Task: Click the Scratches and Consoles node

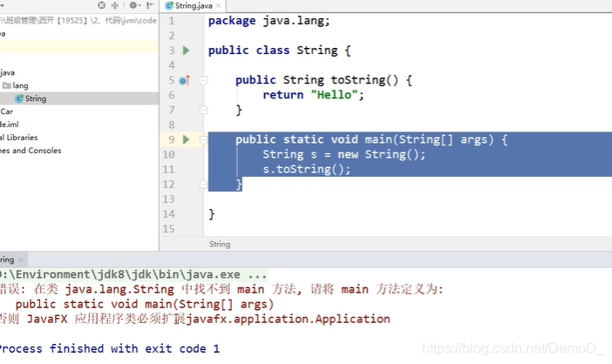Action: click(x=31, y=151)
